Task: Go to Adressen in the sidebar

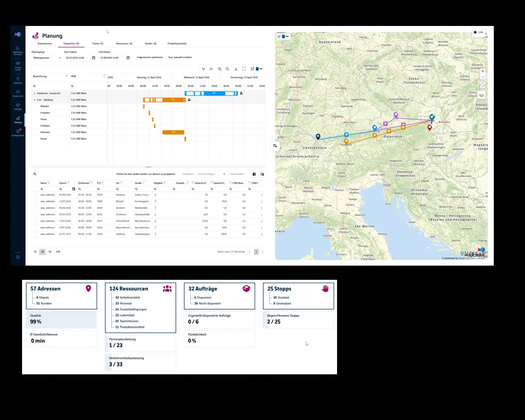Action: pyautogui.click(x=18, y=81)
